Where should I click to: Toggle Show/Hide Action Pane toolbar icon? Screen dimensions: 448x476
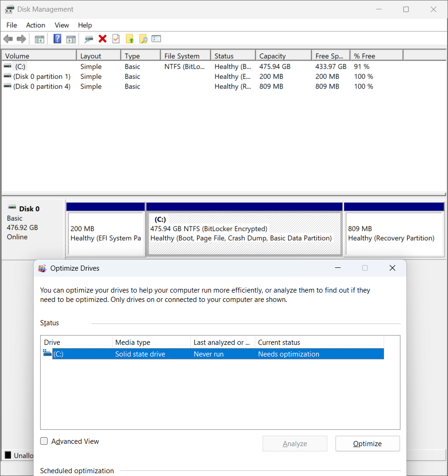point(71,39)
